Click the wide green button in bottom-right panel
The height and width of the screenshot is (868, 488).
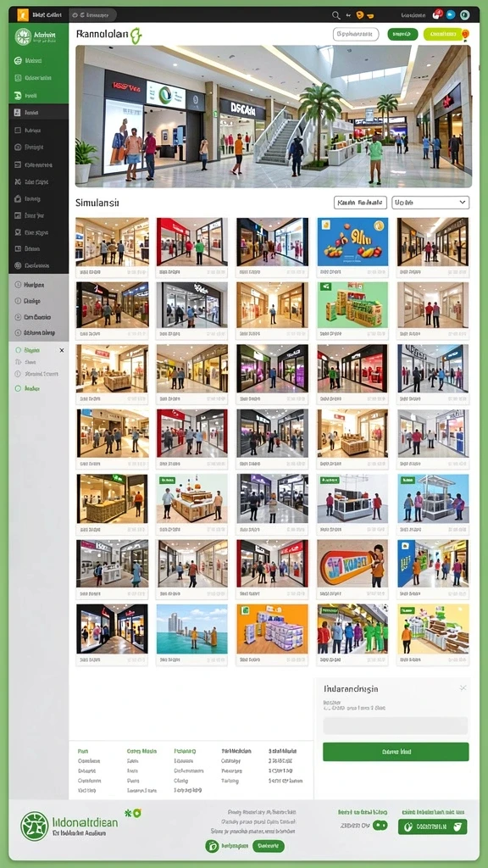click(x=396, y=752)
